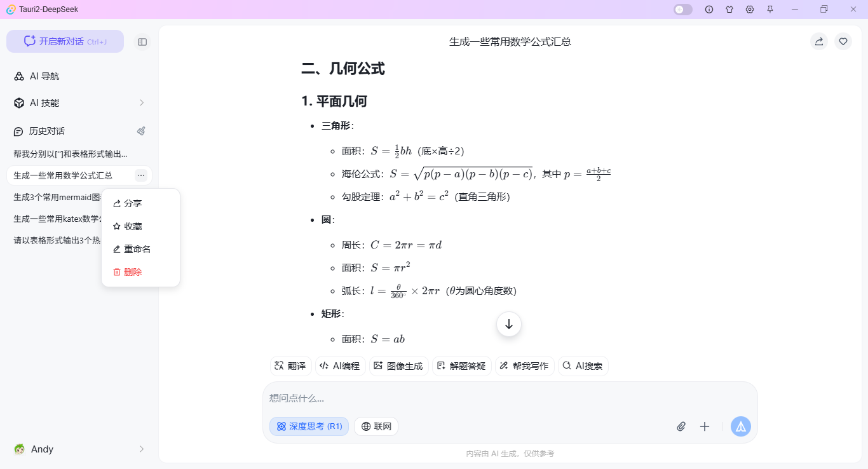Start a new chat with 开启新对话
This screenshot has width=868, height=469.
65,41
